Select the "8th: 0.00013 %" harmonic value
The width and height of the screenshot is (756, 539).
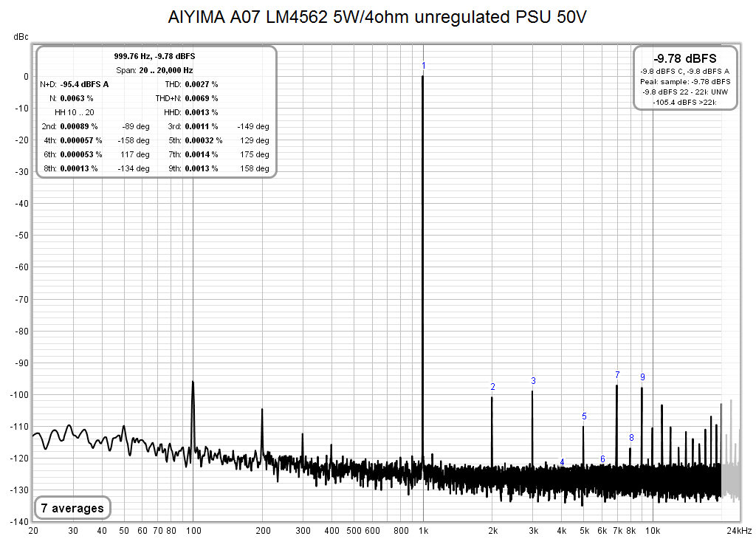tap(70, 168)
